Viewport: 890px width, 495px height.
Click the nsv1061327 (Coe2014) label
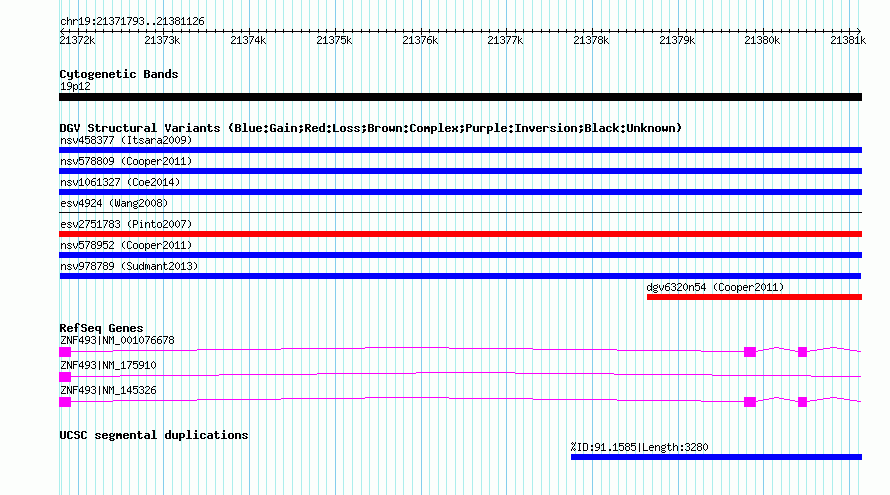tap(120, 182)
